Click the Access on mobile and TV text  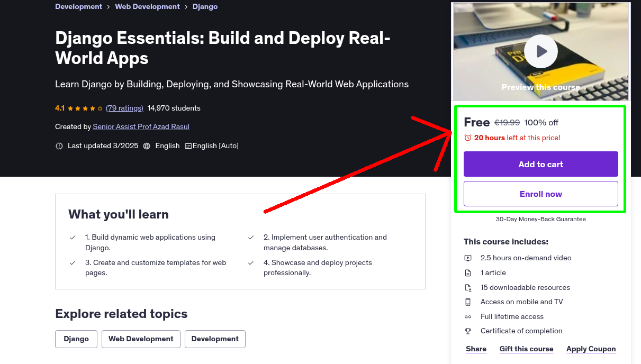coord(521,302)
